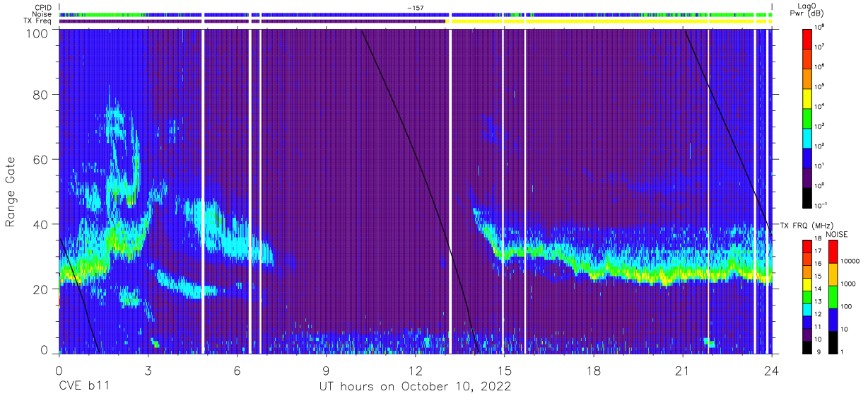The width and height of the screenshot is (868, 401).
Task: Click the orange segment of the NOISE colorbar
Action: coord(833,274)
